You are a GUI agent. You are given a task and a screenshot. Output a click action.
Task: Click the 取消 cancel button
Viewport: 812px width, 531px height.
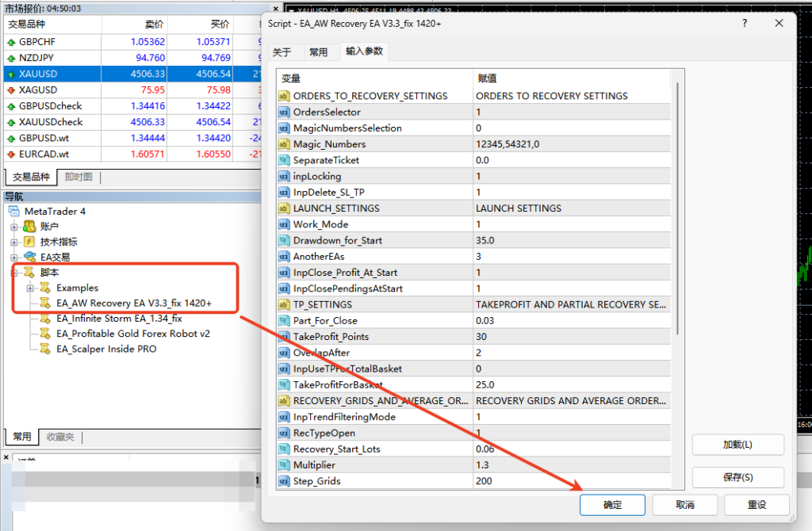tap(685, 505)
